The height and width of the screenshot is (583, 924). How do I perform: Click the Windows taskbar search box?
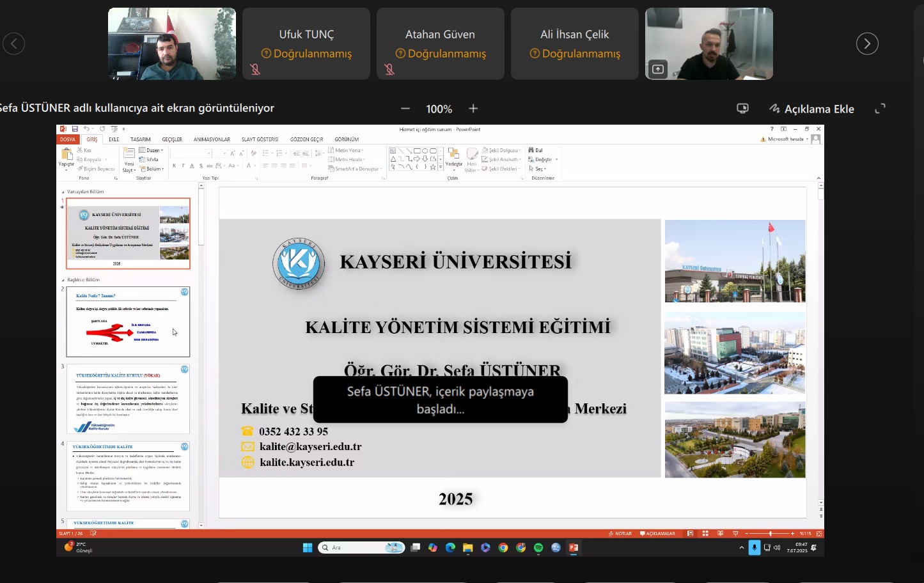[361, 548]
